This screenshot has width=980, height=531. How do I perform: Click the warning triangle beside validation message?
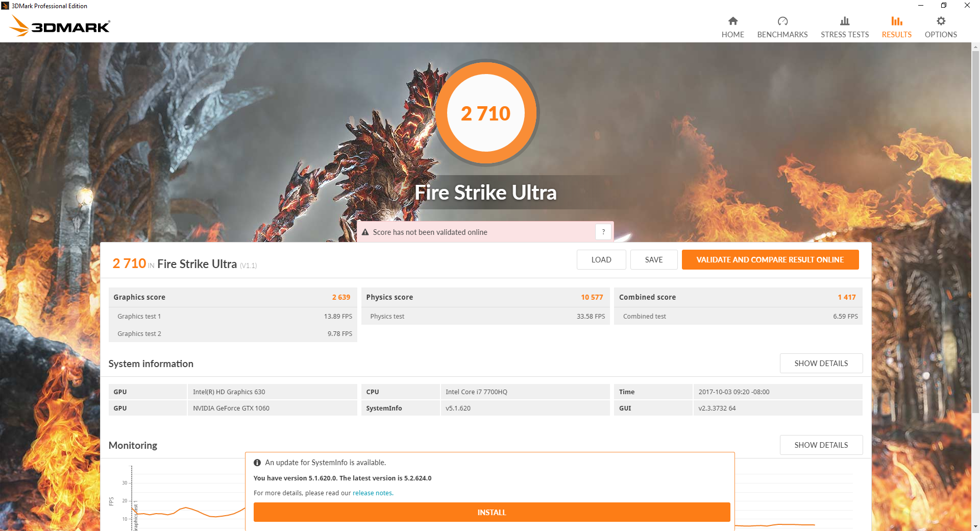(x=365, y=232)
